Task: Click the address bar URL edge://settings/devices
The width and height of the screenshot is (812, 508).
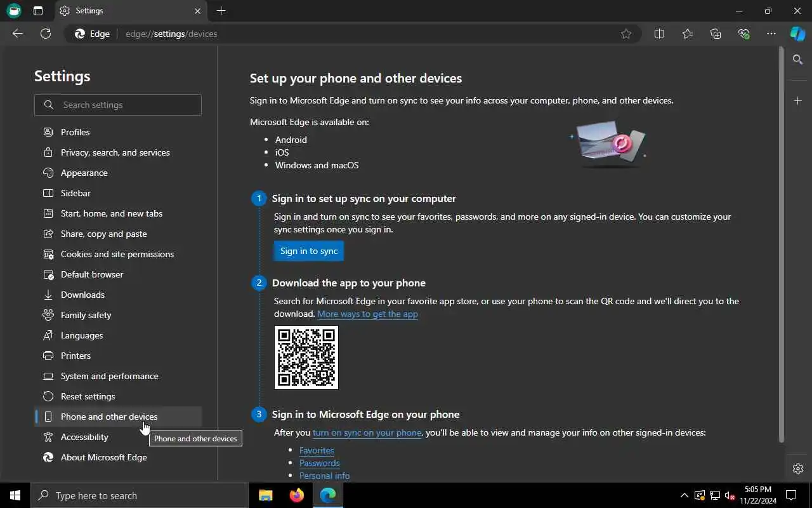Action: [x=171, y=34]
